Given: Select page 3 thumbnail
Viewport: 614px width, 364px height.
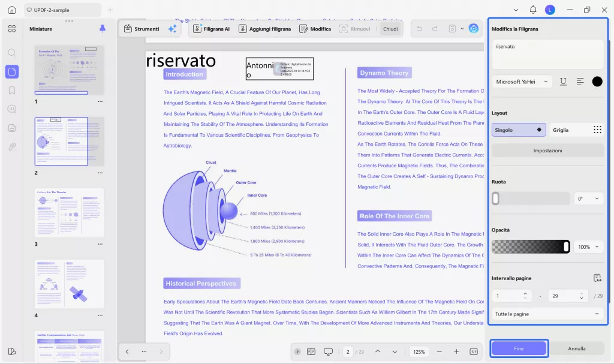Looking at the screenshot, I should [x=69, y=212].
